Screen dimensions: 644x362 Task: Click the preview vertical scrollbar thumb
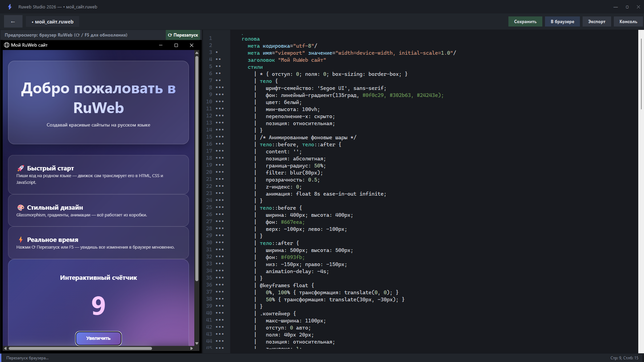[197, 168]
